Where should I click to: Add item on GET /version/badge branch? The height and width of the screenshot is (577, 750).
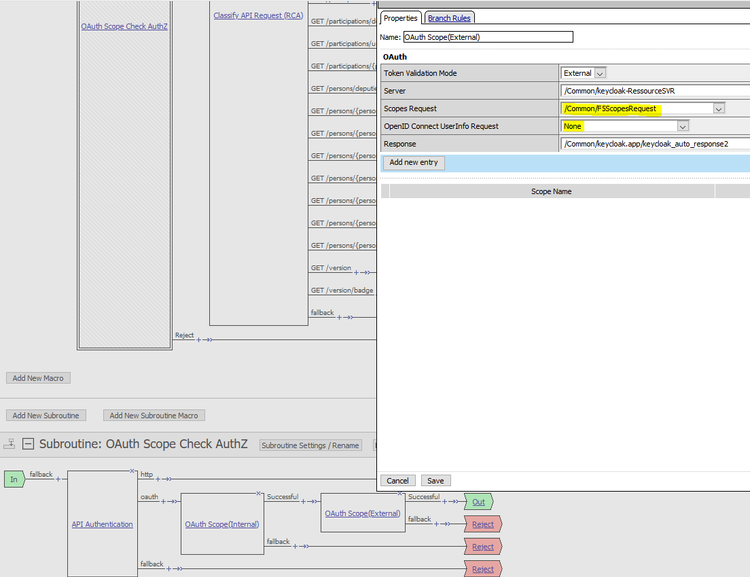tap(360, 295)
